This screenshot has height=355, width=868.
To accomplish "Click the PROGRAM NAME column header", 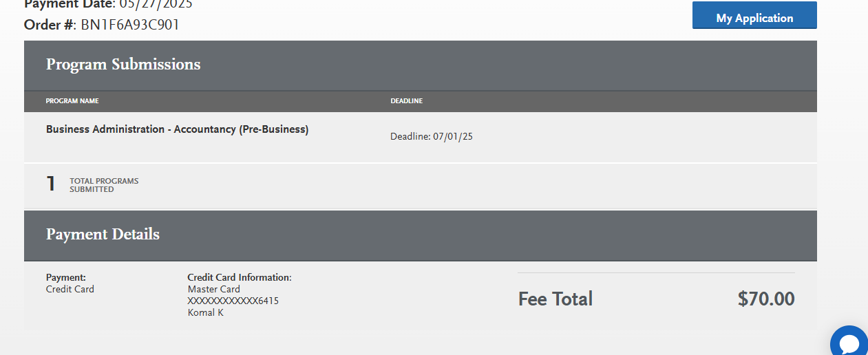I will pos(72,101).
